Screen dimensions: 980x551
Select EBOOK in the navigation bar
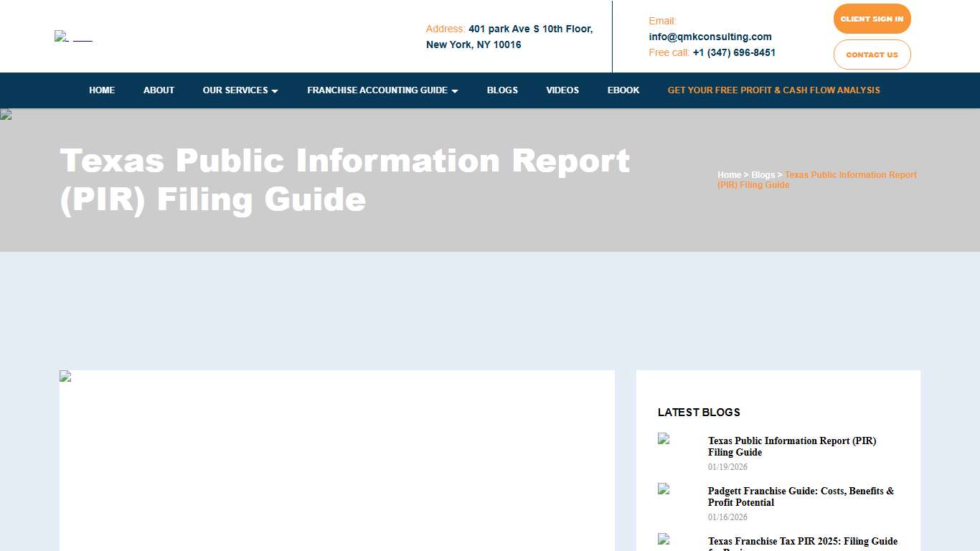pyautogui.click(x=623, y=90)
